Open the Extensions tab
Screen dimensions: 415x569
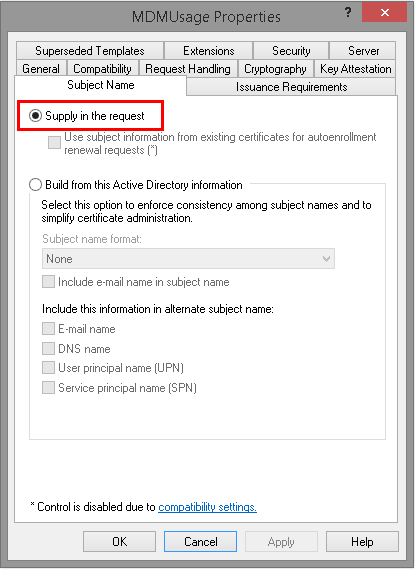point(209,51)
